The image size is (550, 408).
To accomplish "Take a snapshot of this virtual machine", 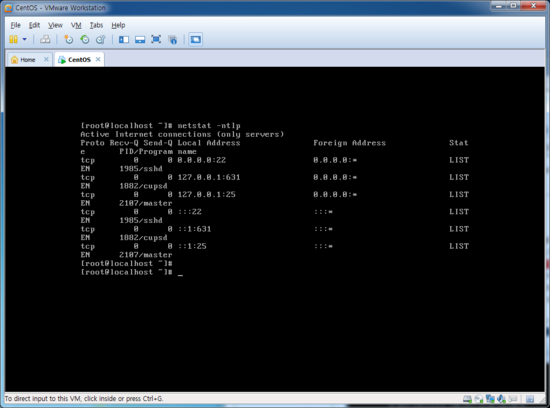I will [x=68, y=39].
